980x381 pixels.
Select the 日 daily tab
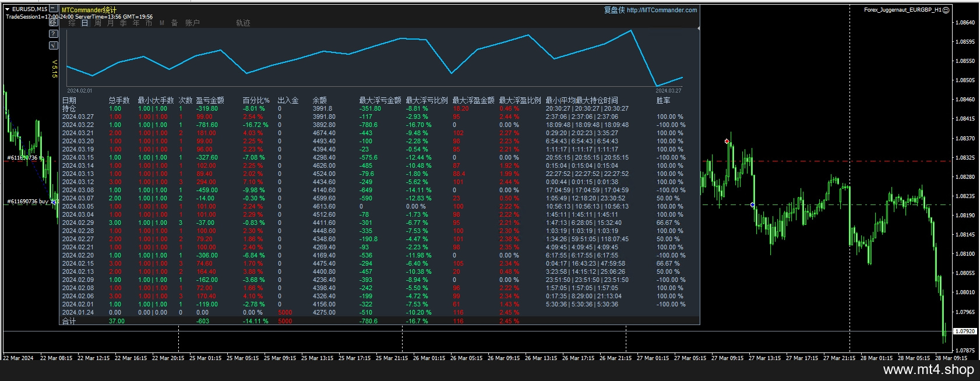(84, 23)
